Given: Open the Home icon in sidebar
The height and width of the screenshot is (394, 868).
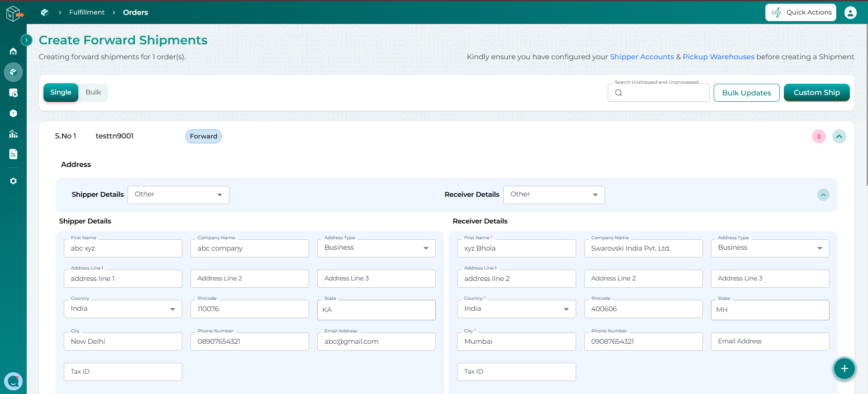Looking at the screenshot, I should 13,51.
